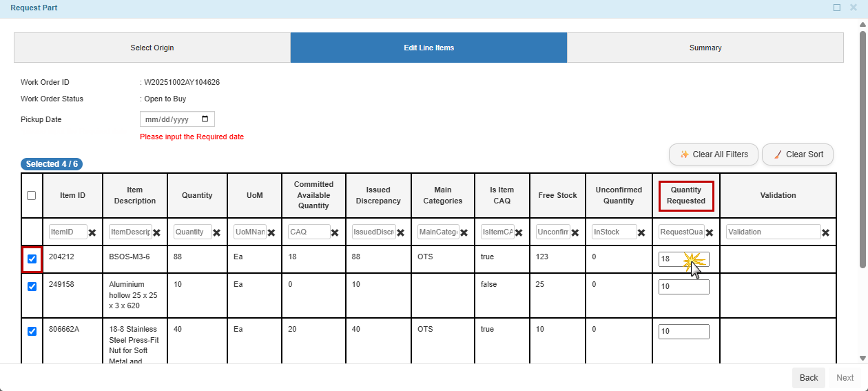Clear the UoM filter X icon
868x391 pixels.
[x=271, y=232]
